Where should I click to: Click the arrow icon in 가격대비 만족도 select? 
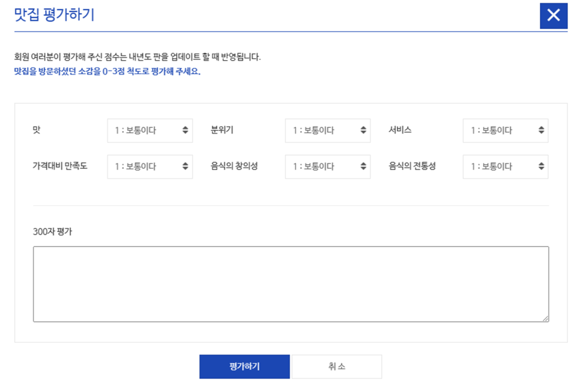[185, 167]
